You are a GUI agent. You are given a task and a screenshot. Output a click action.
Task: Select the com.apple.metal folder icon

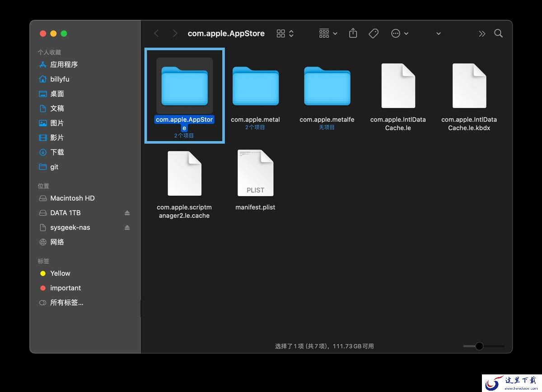(x=256, y=86)
